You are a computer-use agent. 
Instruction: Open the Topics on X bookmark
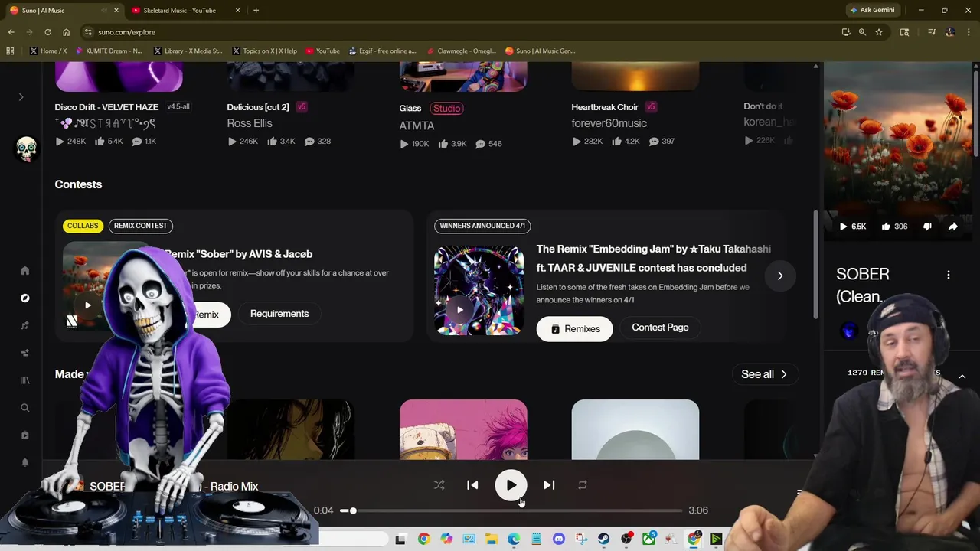coord(264,51)
